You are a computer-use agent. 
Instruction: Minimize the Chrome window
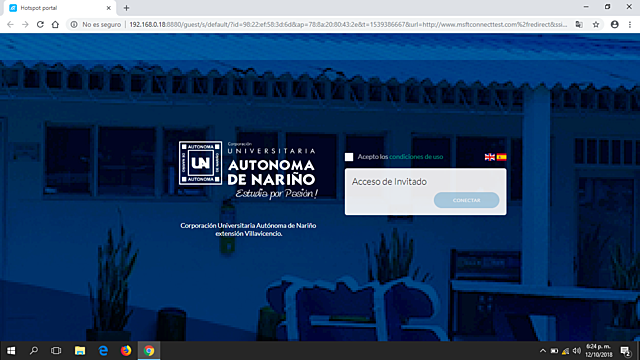(x=586, y=7)
